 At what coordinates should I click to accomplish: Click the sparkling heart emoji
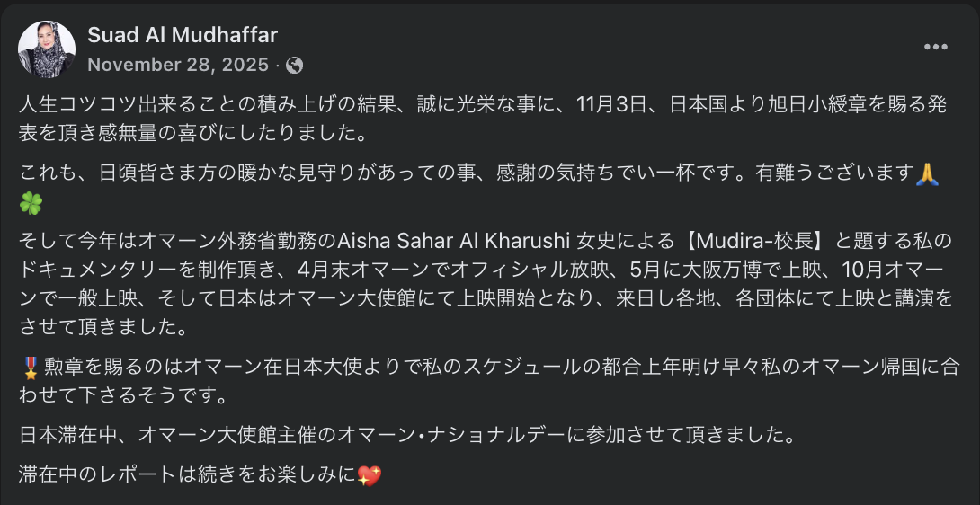tap(370, 475)
